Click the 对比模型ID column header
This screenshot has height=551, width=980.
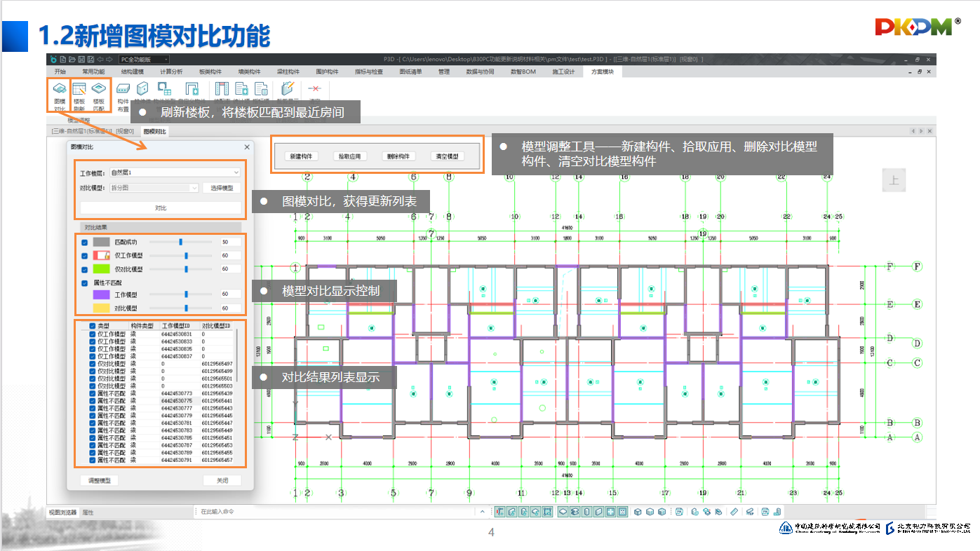tap(216, 326)
